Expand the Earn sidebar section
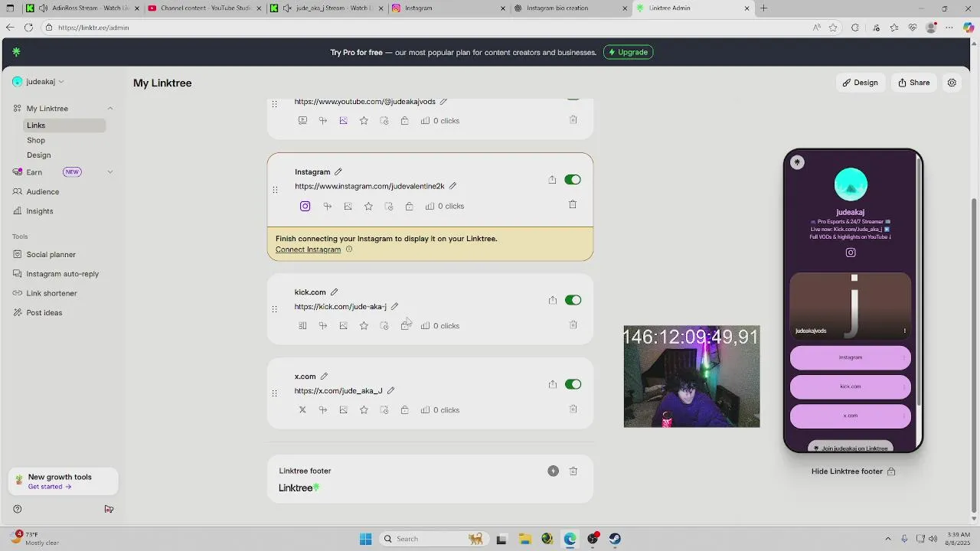The image size is (980, 551). (109, 172)
